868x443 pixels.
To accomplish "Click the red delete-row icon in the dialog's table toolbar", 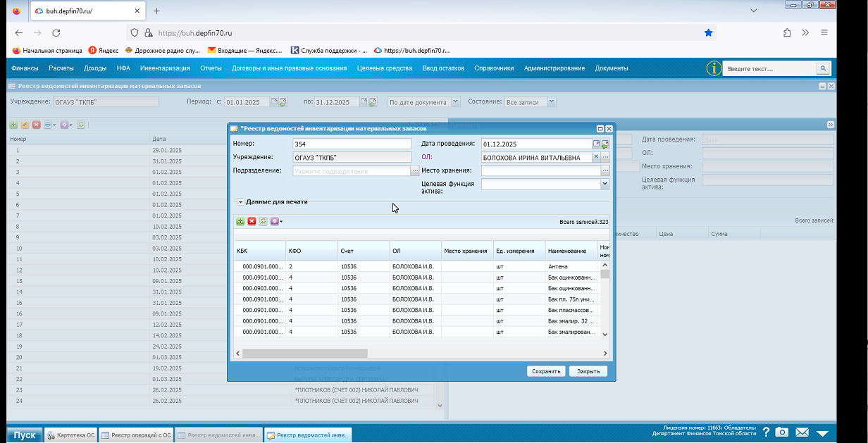I will (x=252, y=221).
